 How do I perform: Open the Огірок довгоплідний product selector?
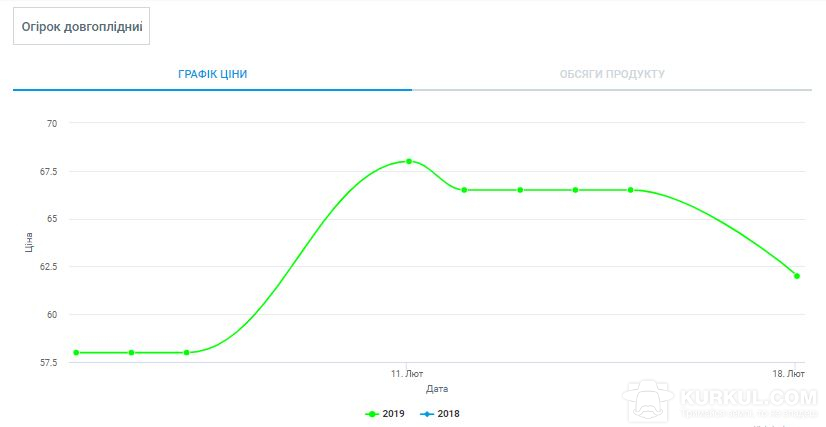click(81, 26)
